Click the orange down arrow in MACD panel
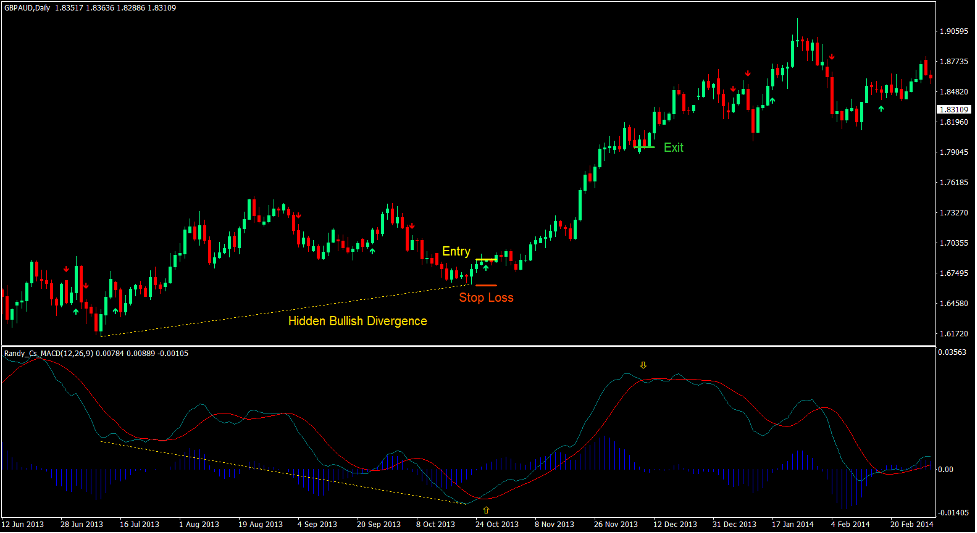The height and width of the screenshot is (533, 977). 643,365
